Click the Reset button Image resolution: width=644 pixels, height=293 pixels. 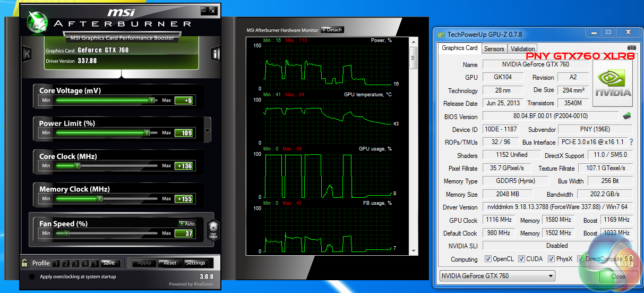(x=170, y=263)
